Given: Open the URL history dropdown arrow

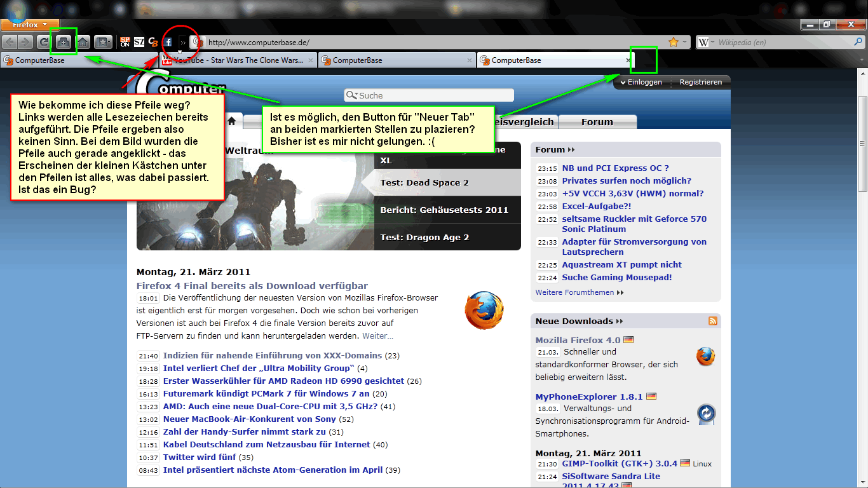Looking at the screenshot, I should click(x=684, y=43).
